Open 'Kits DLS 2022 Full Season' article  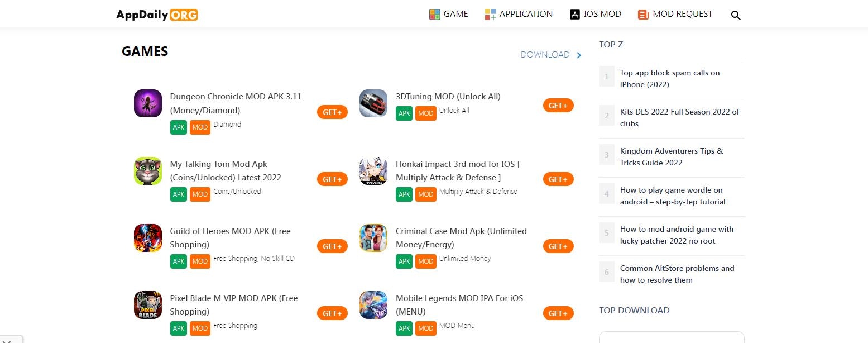(x=680, y=118)
